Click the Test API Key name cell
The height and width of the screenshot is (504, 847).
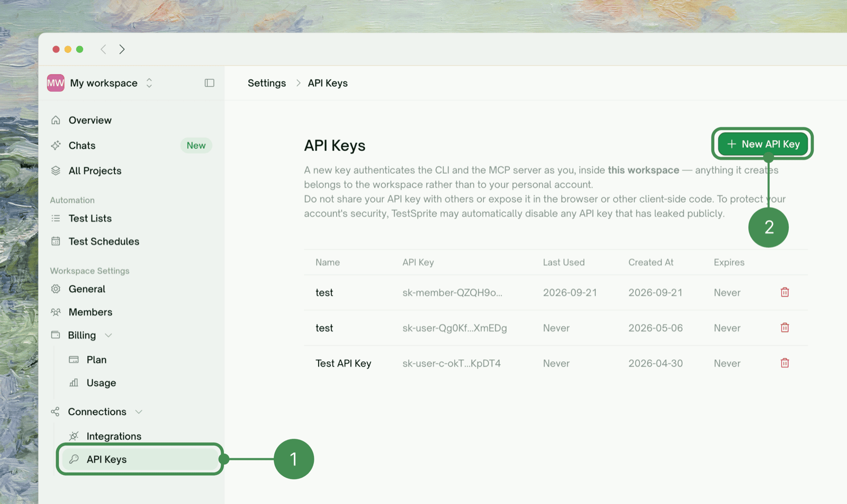(x=343, y=363)
